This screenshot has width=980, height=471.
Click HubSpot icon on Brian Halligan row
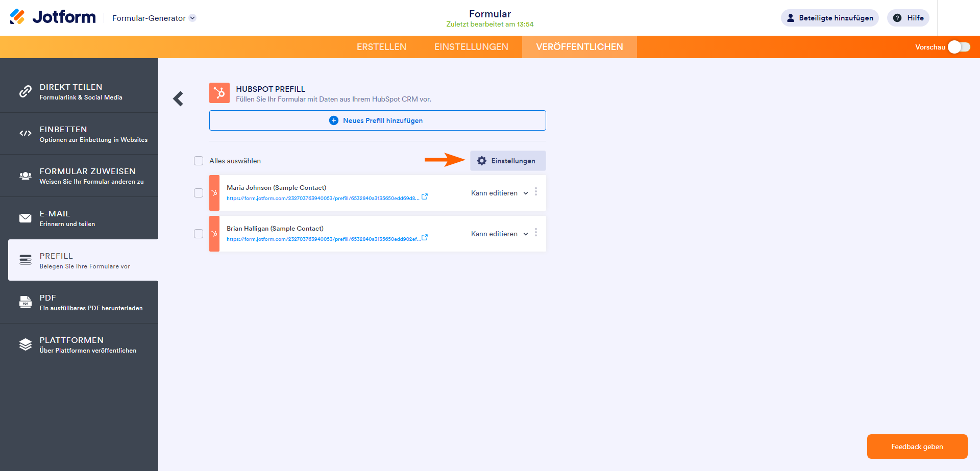coord(214,234)
